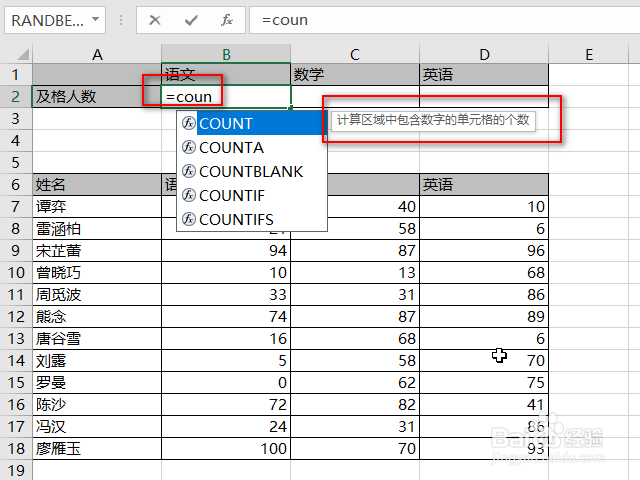Click 冯汉's 语文 score 24
640x480 pixels.
pyautogui.click(x=226, y=427)
